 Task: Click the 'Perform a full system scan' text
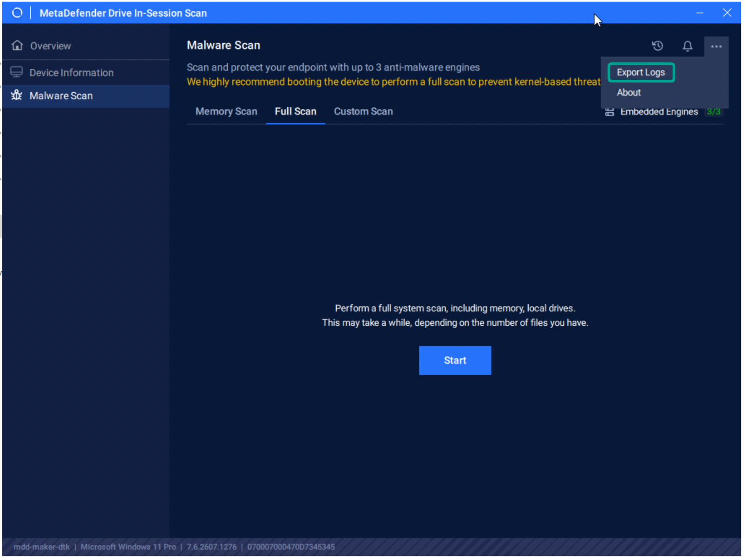click(455, 308)
